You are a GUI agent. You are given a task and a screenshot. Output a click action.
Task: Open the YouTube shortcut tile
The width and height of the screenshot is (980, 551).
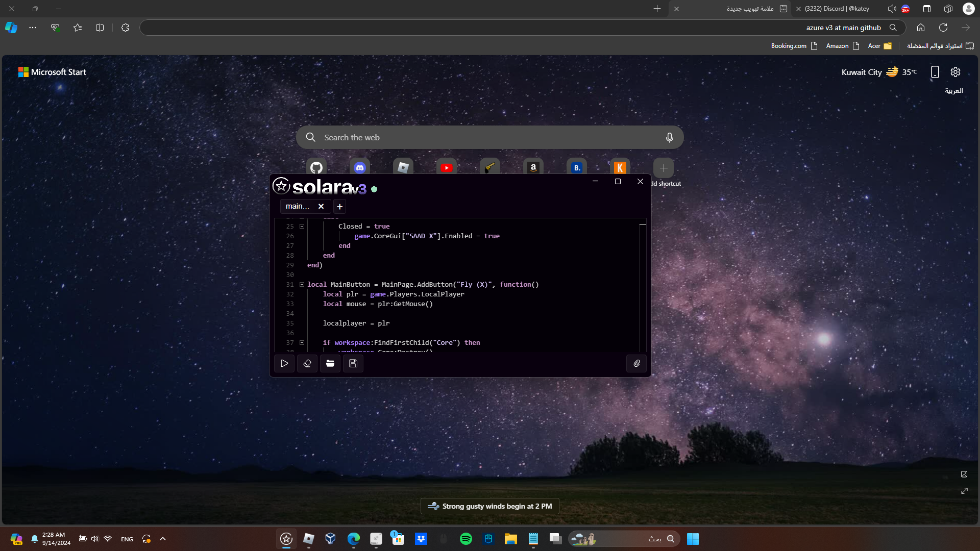click(447, 167)
